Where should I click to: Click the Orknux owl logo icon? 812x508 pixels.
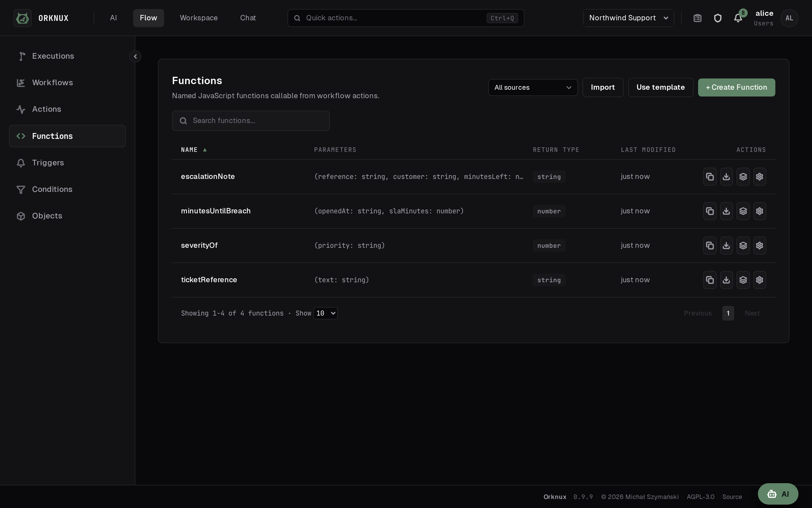pyautogui.click(x=23, y=18)
